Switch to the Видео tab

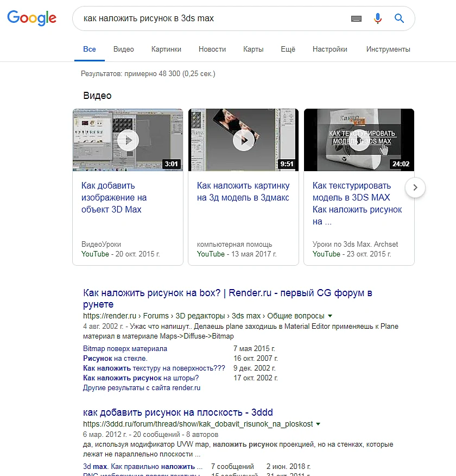[x=123, y=49]
